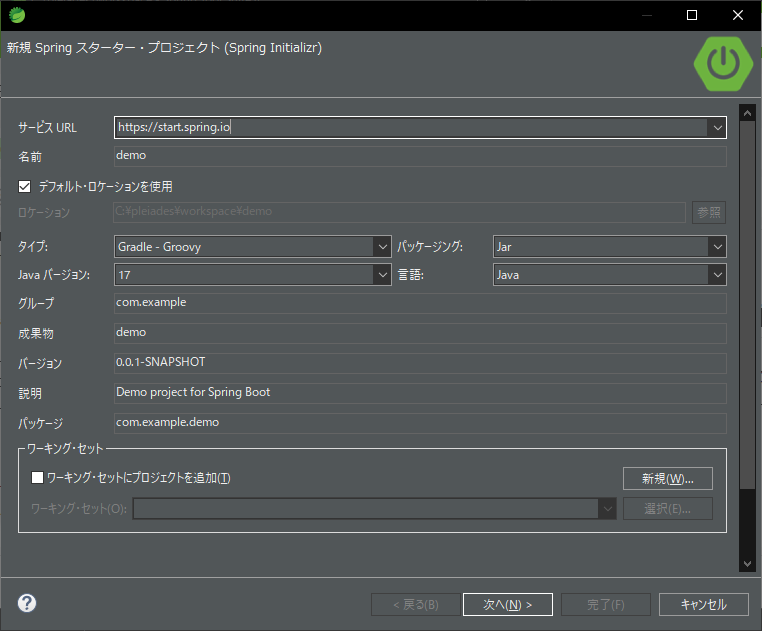
Task: Click the バージョン field 0.0.1-SNAPSHOT
Action: coord(420,363)
